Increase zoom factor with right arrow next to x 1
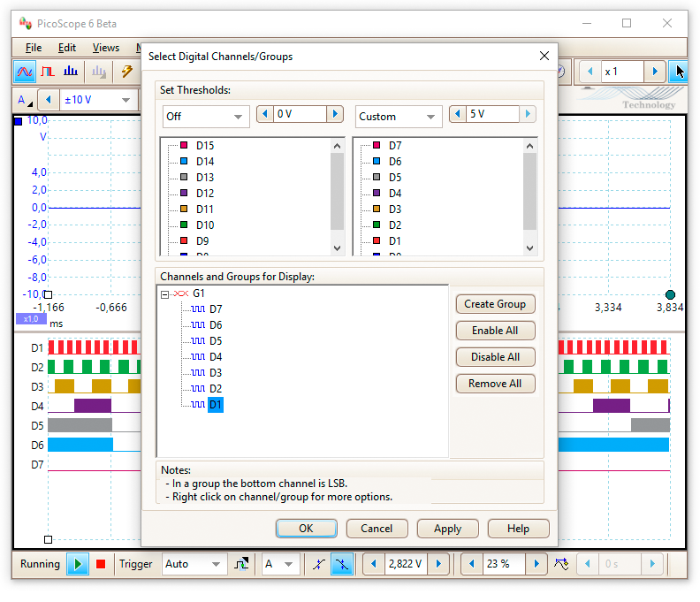The image size is (700, 602). point(655,72)
